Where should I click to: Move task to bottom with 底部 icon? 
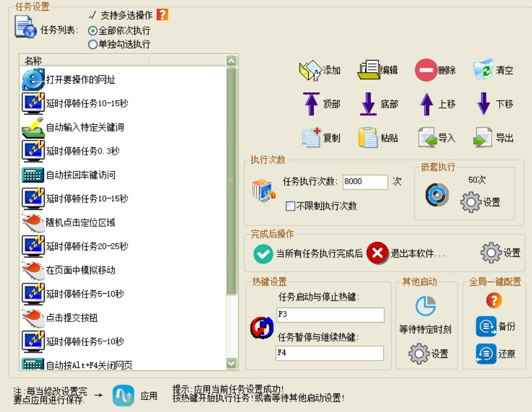368,104
